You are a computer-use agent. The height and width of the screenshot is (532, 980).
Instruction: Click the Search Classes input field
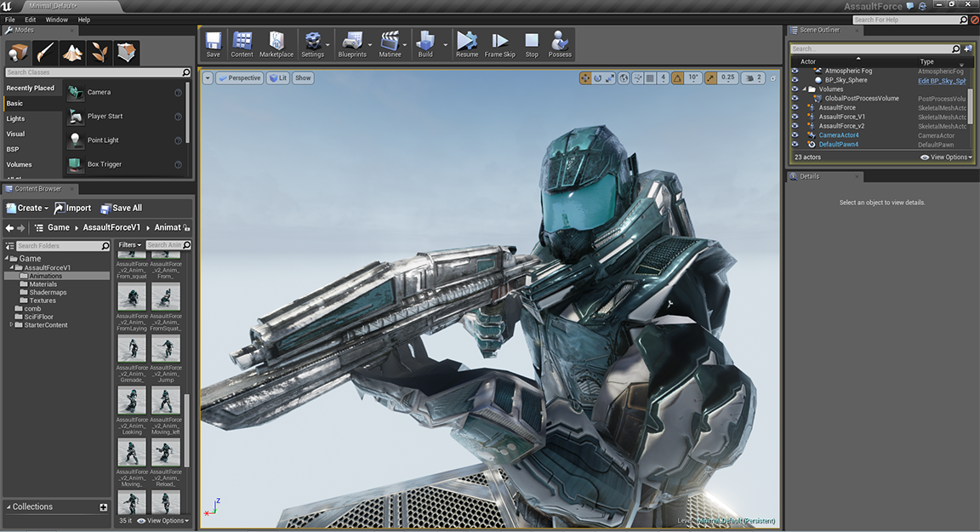tap(98, 72)
